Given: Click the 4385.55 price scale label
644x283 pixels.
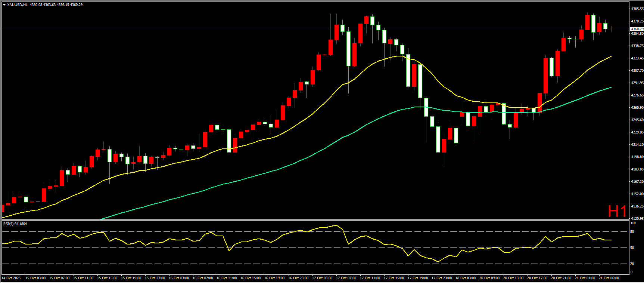Looking at the screenshot, I should click(x=637, y=9).
